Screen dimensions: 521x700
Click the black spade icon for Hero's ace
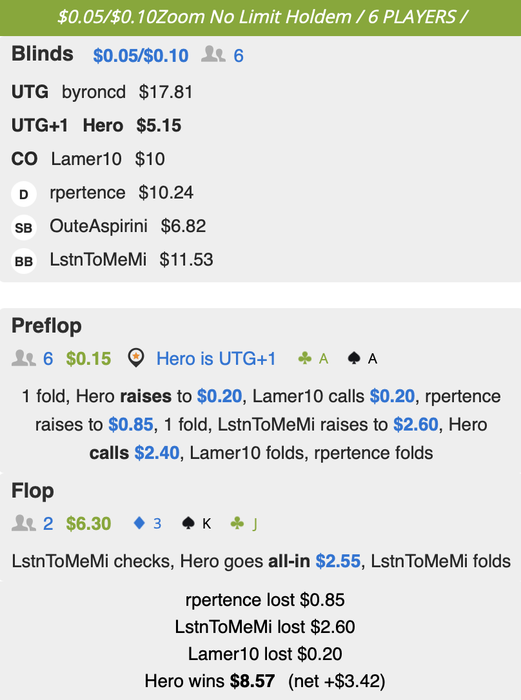[354, 358]
